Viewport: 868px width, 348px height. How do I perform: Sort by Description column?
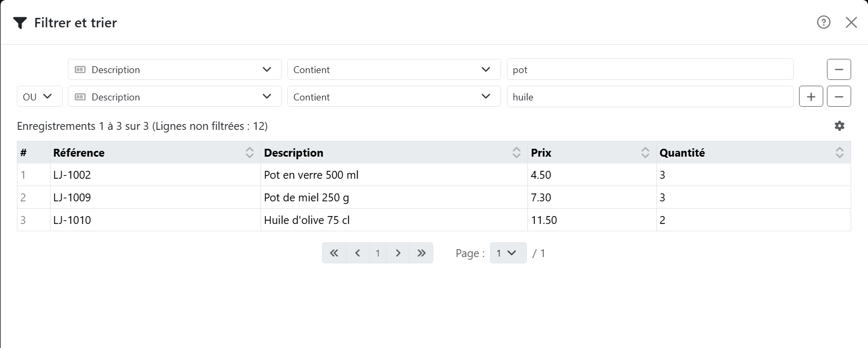click(x=516, y=152)
